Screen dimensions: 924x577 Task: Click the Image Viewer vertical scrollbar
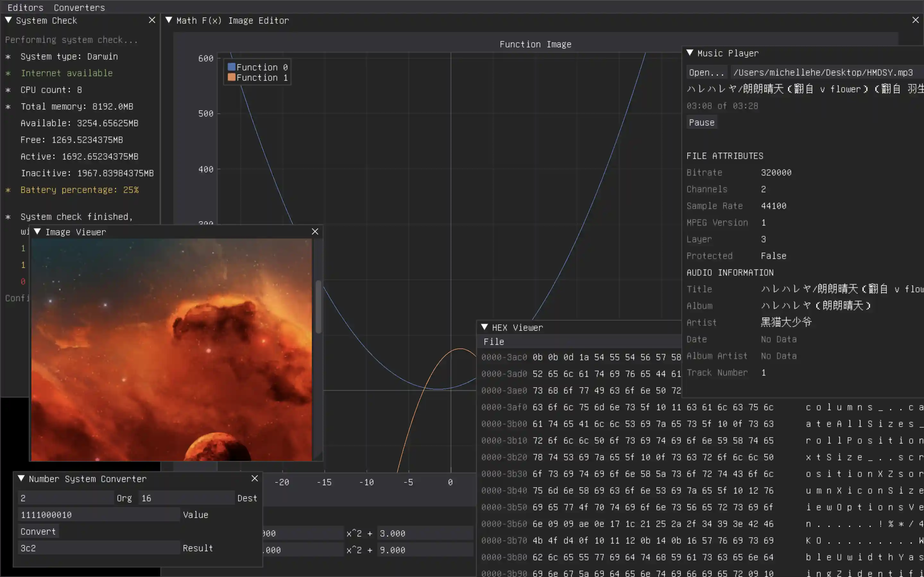(318, 307)
